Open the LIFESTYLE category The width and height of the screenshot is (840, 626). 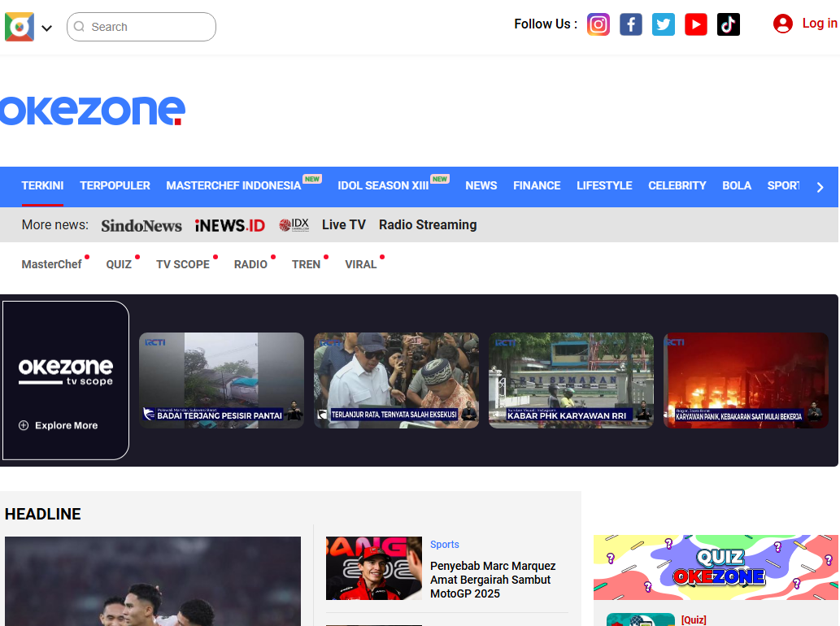tap(604, 186)
